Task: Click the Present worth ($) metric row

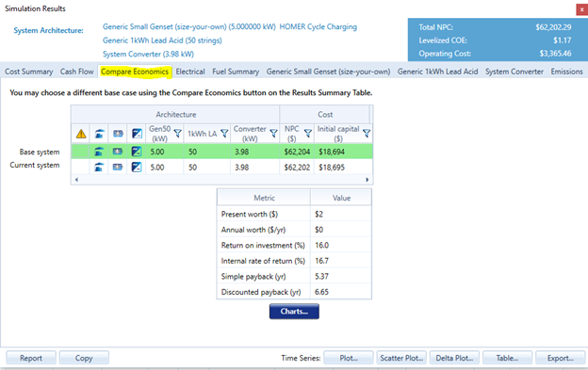Action: coord(294,214)
